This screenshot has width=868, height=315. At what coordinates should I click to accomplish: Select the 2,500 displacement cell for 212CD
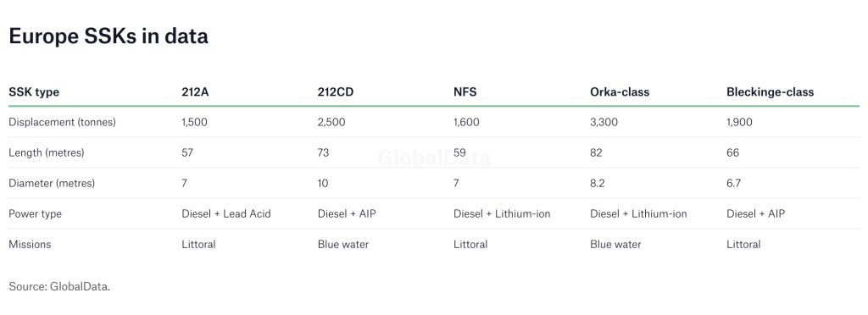pyautogui.click(x=331, y=122)
